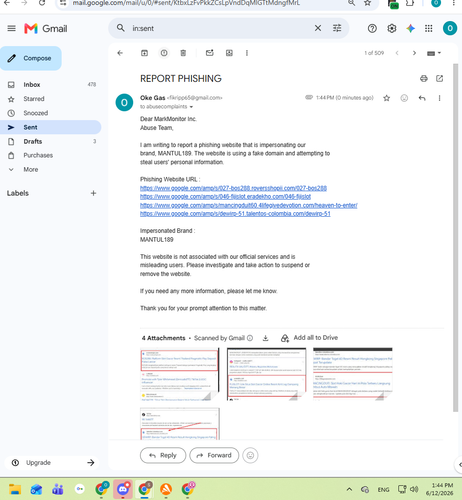Open the first attachment thumbnail
The height and width of the screenshot is (500, 462).
click(180, 374)
